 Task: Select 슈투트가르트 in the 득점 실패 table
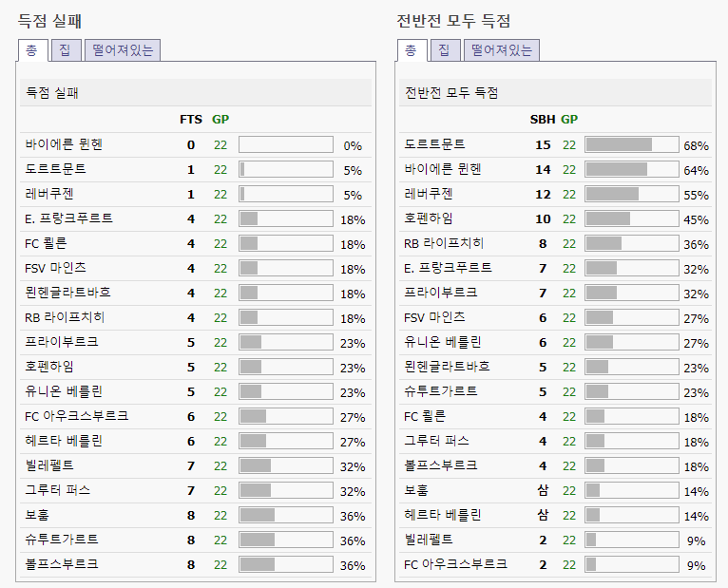coord(62,540)
